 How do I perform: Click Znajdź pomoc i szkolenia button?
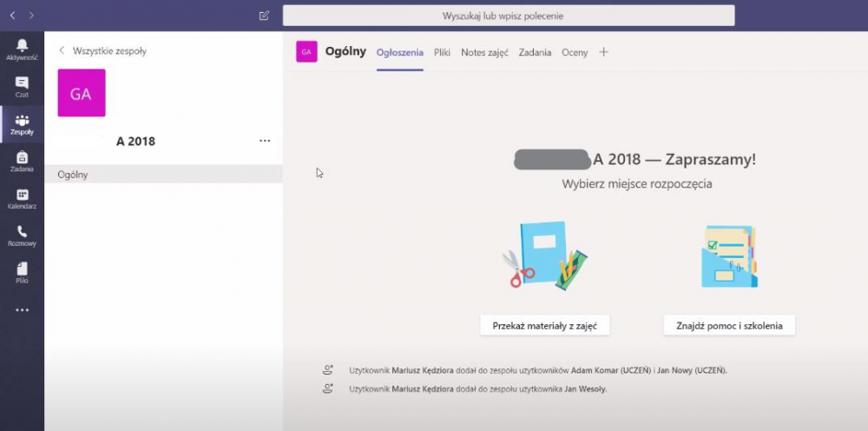pos(730,326)
